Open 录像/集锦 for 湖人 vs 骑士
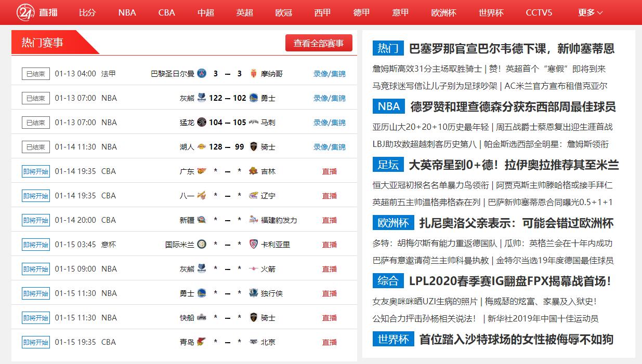 tap(330, 147)
